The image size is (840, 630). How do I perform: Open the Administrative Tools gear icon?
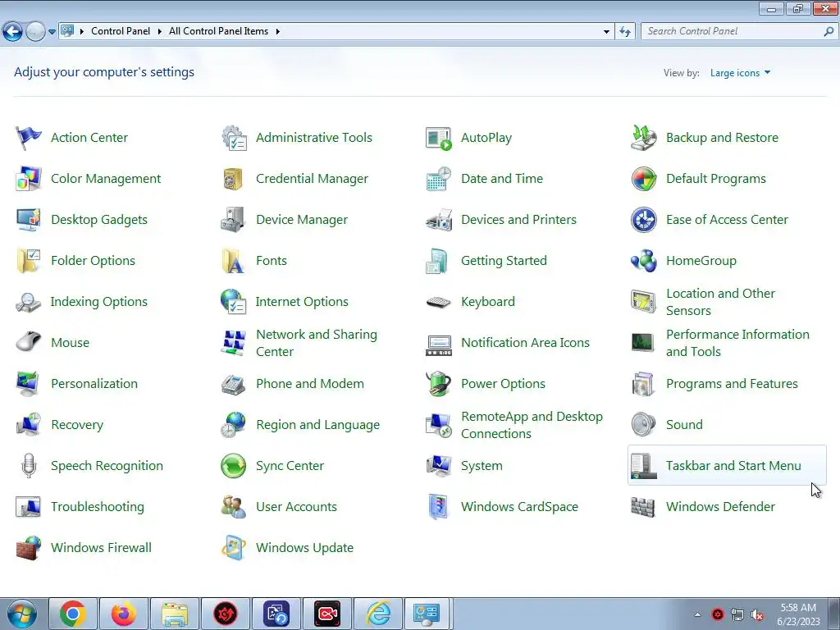pyautogui.click(x=234, y=138)
